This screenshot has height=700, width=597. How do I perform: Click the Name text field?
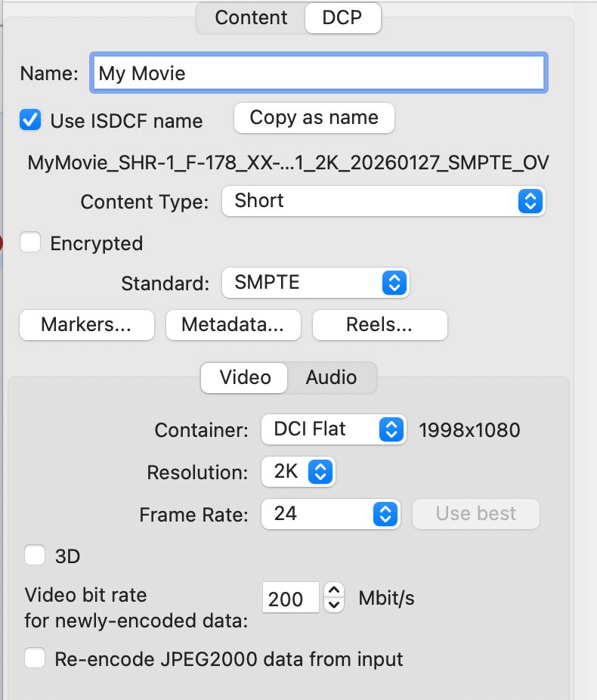point(317,73)
